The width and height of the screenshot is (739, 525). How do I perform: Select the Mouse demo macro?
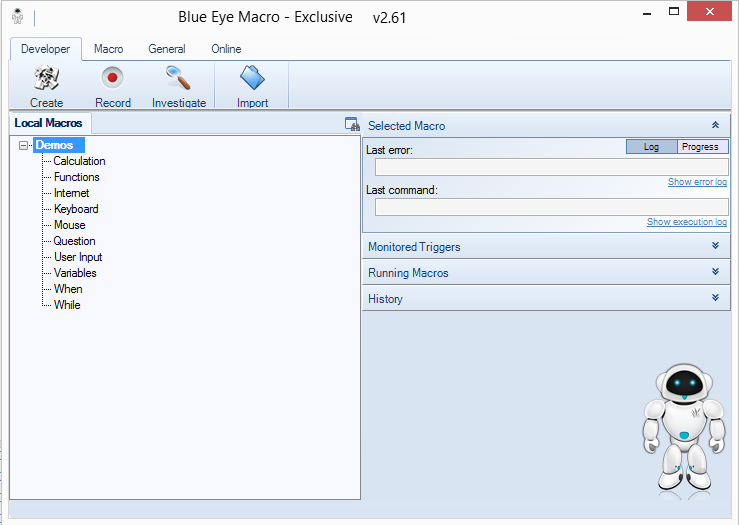69,225
